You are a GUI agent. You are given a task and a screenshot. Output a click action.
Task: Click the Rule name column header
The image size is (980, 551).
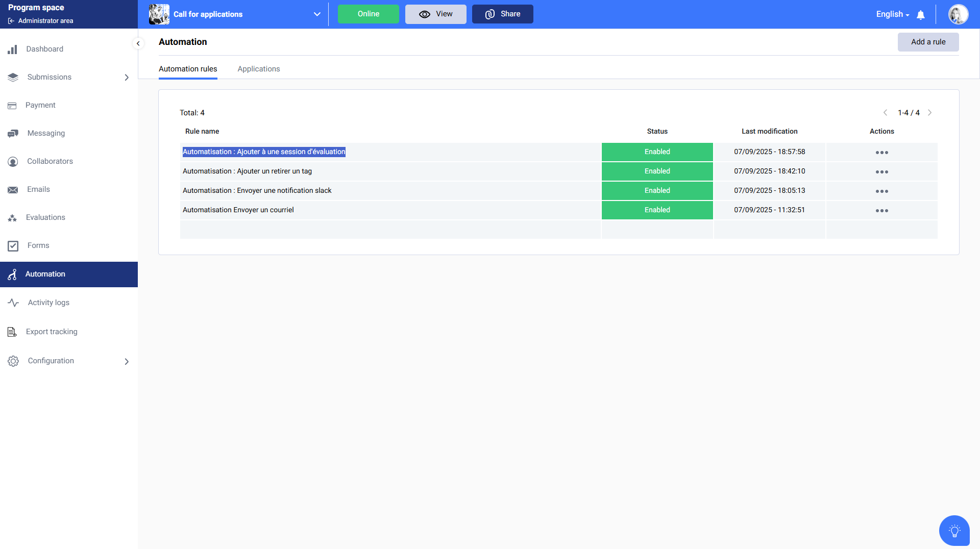click(202, 132)
